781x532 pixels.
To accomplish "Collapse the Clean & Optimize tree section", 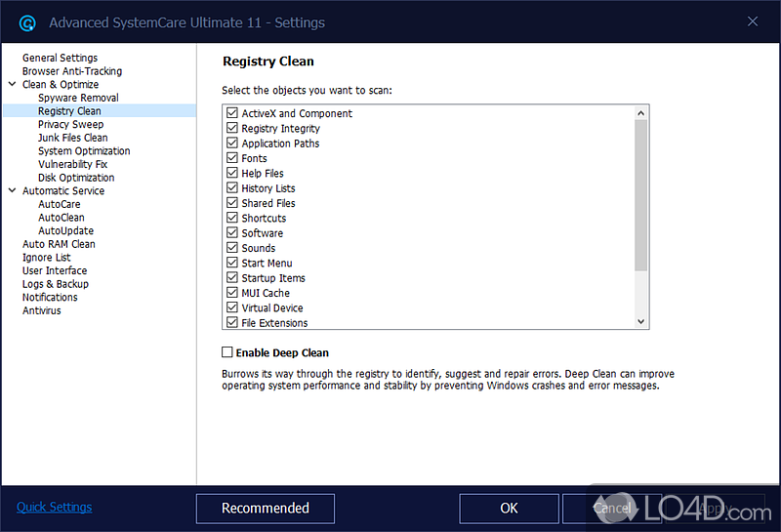I will (x=12, y=85).
